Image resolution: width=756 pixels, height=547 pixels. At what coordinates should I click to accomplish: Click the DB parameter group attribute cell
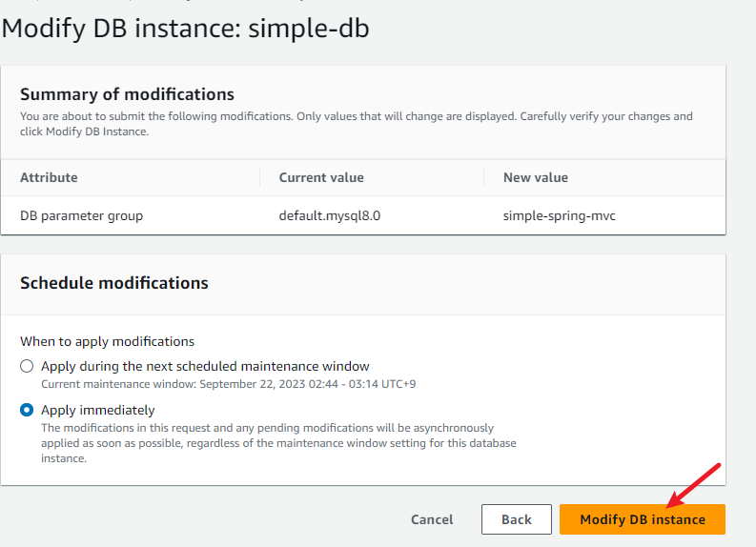[81, 215]
